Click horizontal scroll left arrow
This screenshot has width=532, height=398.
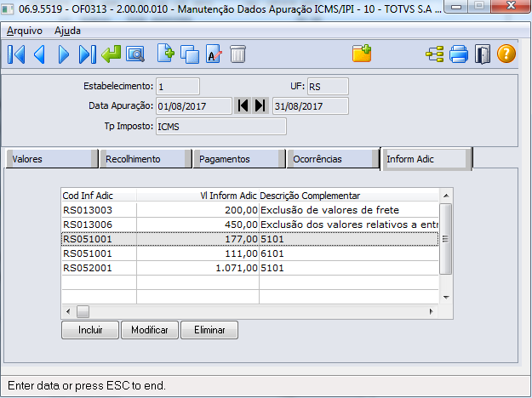click(x=68, y=311)
